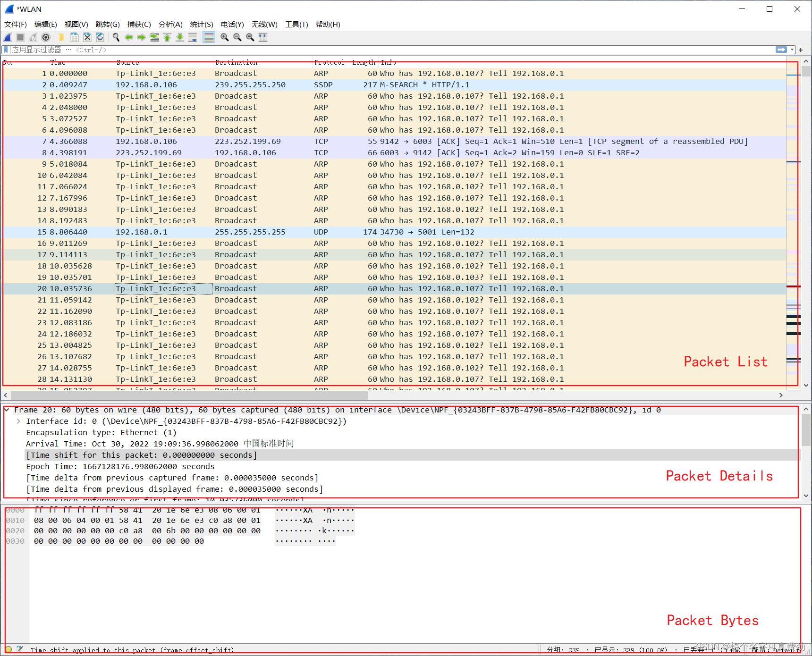
Task: Restart the current capture
Action: point(33,37)
